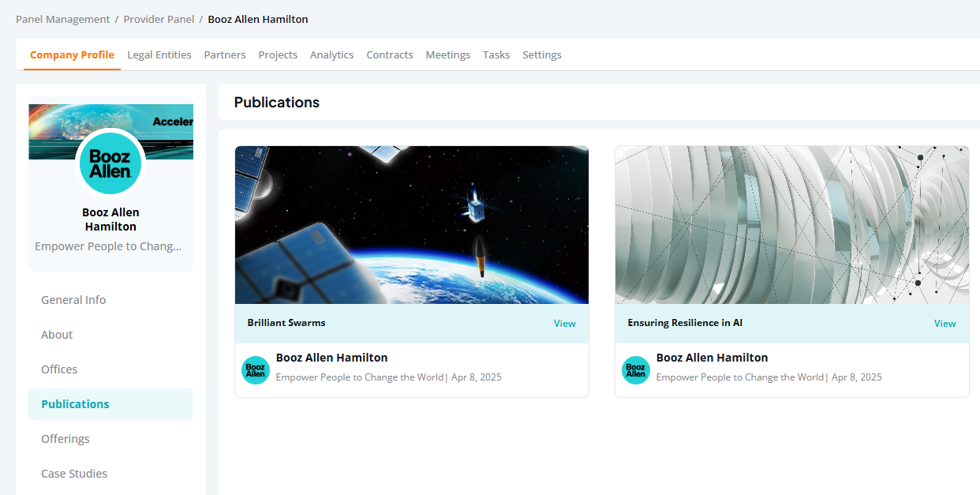Click author name on Ensuring Resilience card
Image resolution: width=980 pixels, height=495 pixels.
tap(713, 358)
